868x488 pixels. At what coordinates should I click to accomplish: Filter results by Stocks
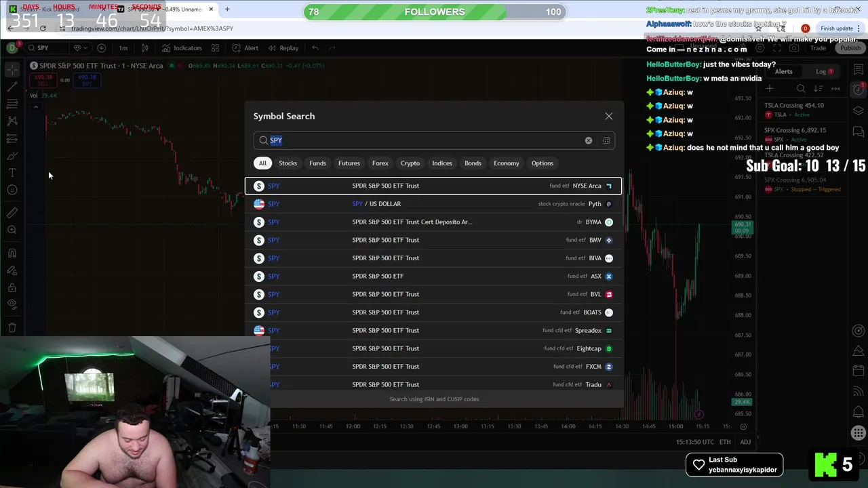[288, 163]
